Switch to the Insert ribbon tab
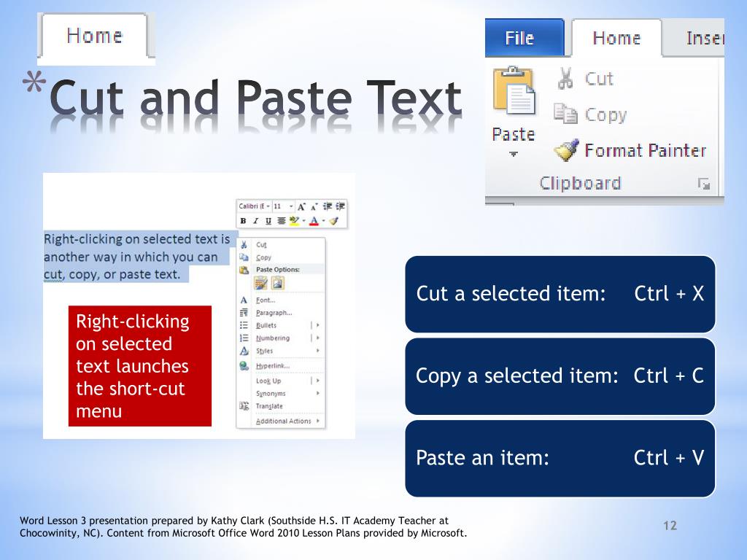This screenshot has height=560, width=747. click(x=695, y=38)
